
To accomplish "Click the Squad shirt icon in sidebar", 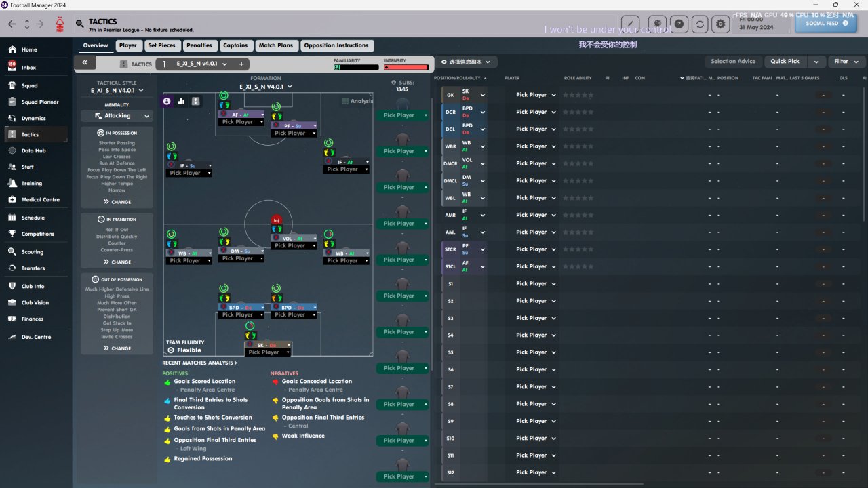I will (12, 86).
